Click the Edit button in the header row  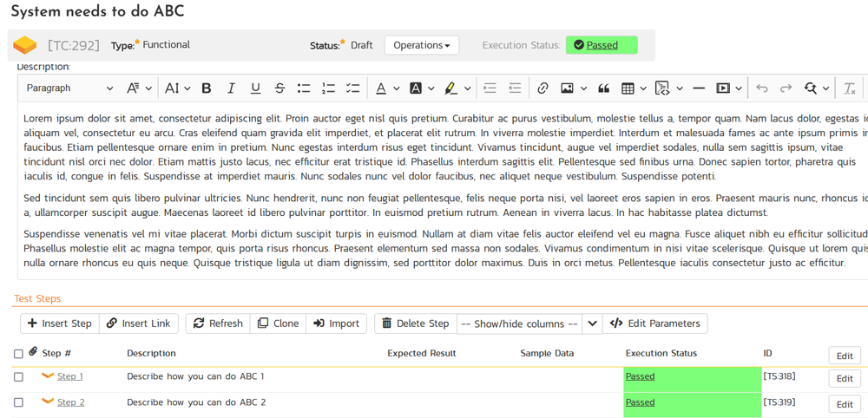click(845, 356)
